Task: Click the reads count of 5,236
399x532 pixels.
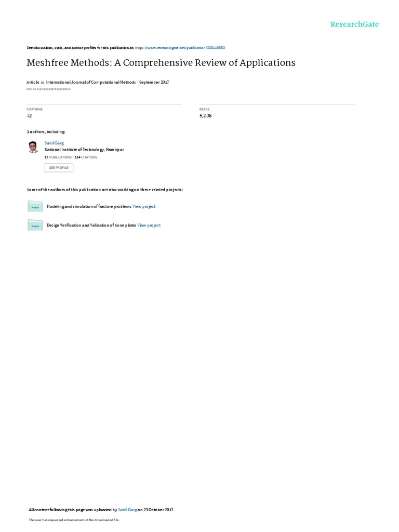Action: 206,116
